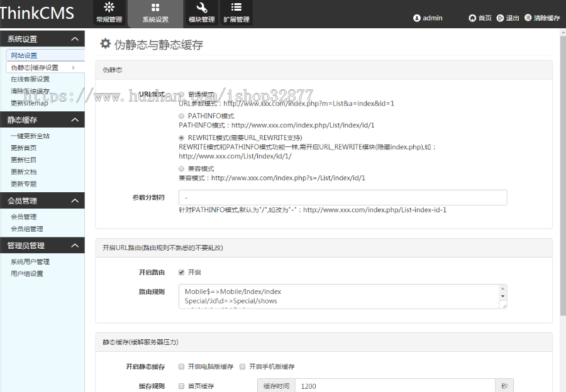Select the 兼容模式 radio button
The width and height of the screenshot is (566, 392).
[182, 169]
